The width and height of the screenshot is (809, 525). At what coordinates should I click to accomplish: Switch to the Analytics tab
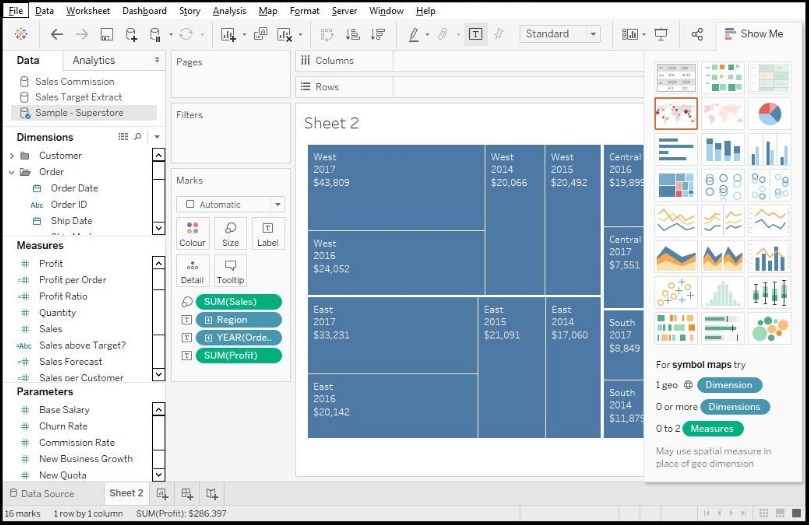point(94,60)
